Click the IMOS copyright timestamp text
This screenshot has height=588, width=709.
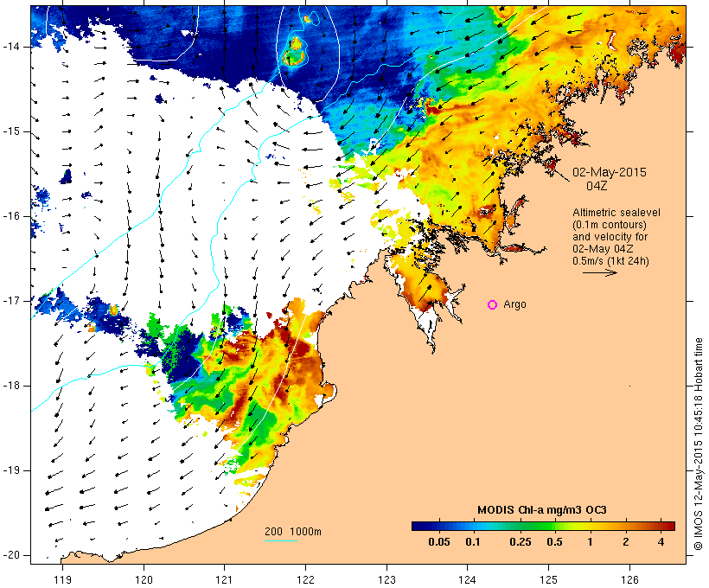point(698,444)
